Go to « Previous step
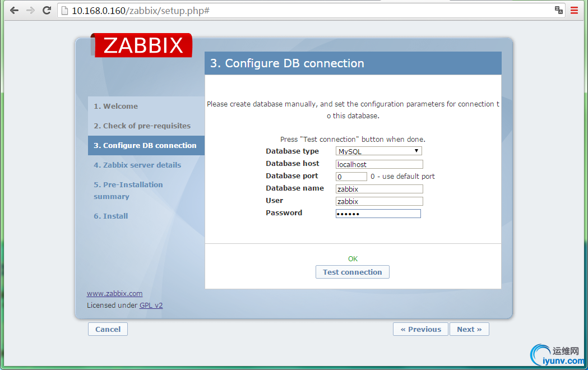This screenshot has height=370, width=588. [x=420, y=329]
